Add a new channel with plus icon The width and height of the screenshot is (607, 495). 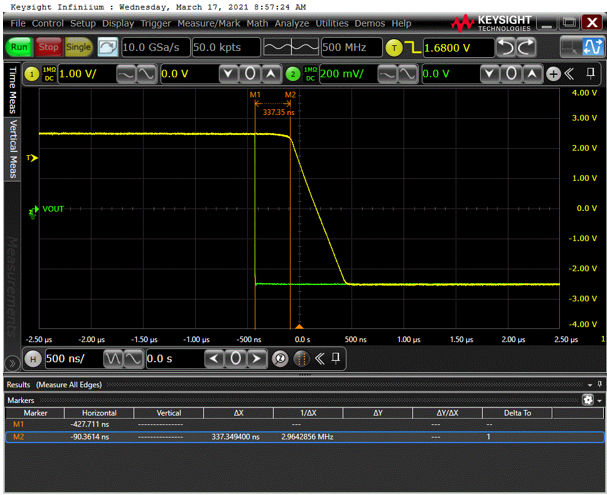click(x=554, y=74)
